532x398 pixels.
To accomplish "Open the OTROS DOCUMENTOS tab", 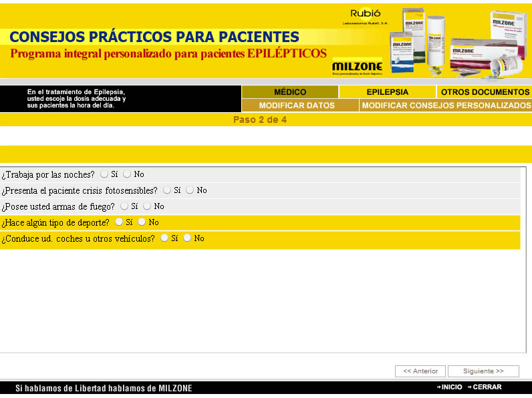I will pos(485,92).
